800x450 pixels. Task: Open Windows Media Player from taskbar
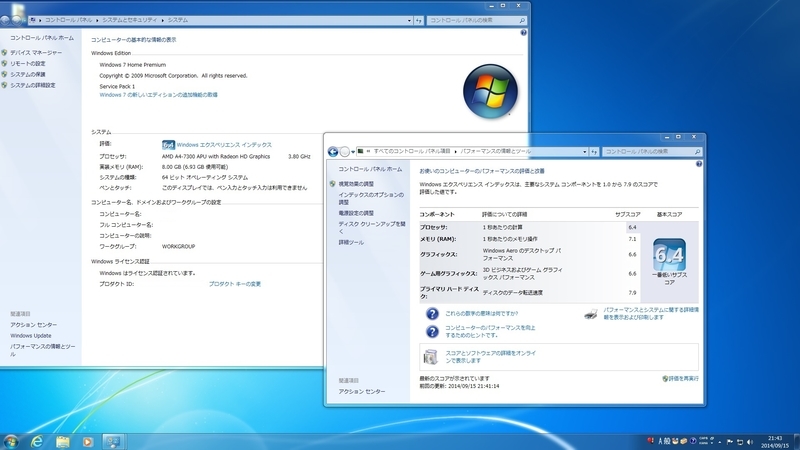[88, 442]
